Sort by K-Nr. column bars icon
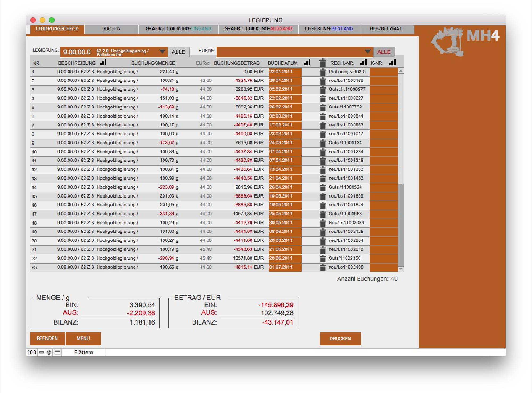 tap(392, 62)
